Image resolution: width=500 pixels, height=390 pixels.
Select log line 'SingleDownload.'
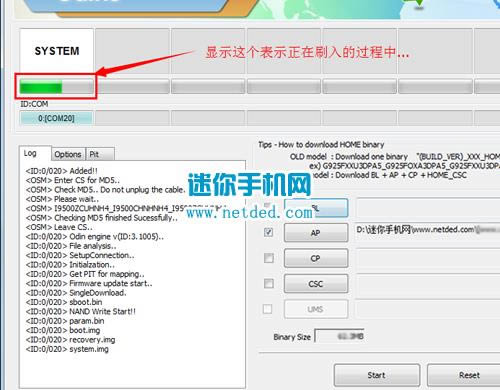(76, 293)
